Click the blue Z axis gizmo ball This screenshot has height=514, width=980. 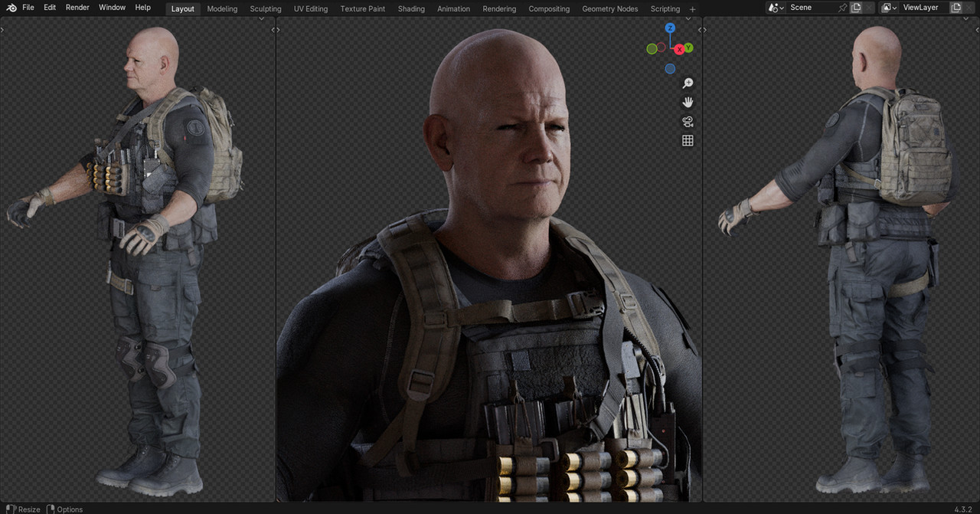click(x=670, y=28)
